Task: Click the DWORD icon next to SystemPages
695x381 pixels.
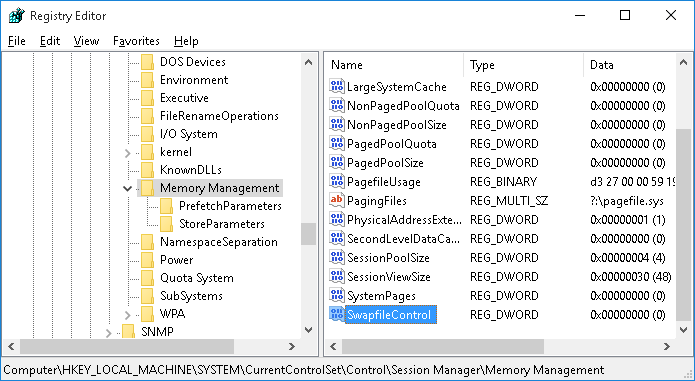Action: (x=337, y=296)
